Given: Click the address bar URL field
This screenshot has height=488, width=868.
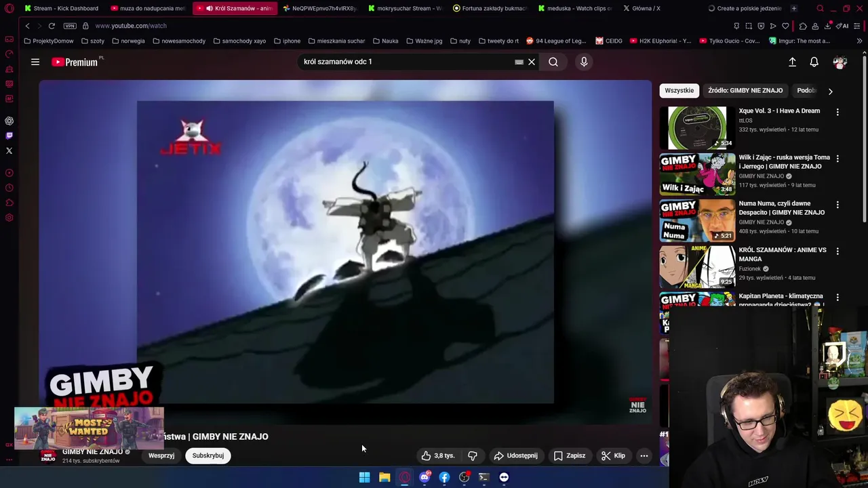Looking at the screenshot, I should click(407, 26).
